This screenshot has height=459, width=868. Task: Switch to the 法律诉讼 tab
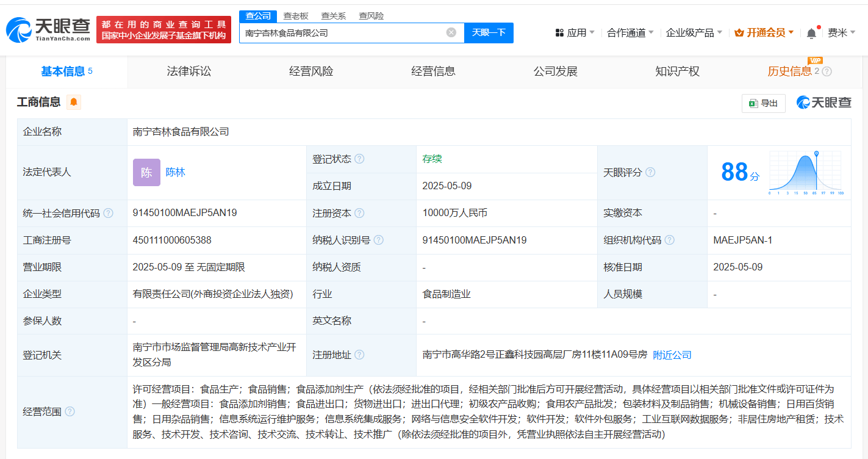(188, 71)
